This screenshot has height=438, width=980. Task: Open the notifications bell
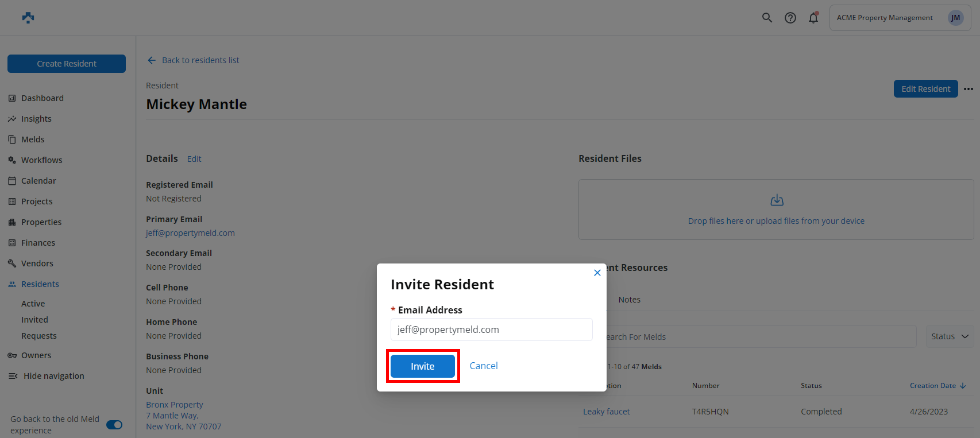pyautogui.click(x=813, y=18)
